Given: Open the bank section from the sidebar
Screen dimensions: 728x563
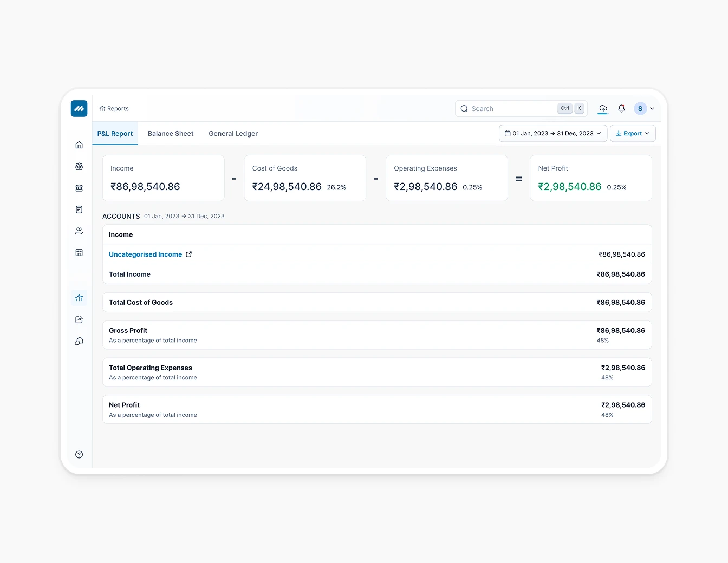Looking at the screenshot, I should [x=79, y=188].
